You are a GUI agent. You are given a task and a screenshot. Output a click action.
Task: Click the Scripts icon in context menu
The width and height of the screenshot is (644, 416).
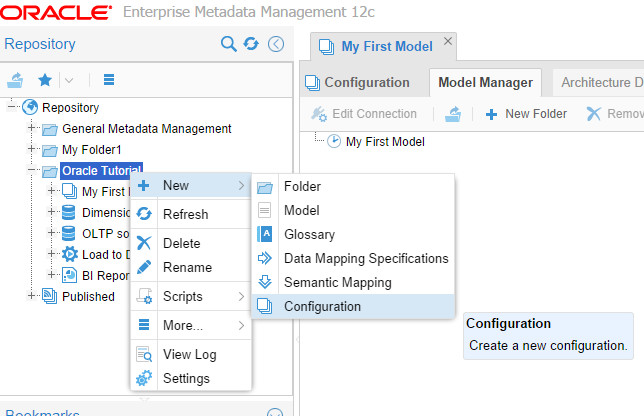pyautogui.click(x=144, y=296)
